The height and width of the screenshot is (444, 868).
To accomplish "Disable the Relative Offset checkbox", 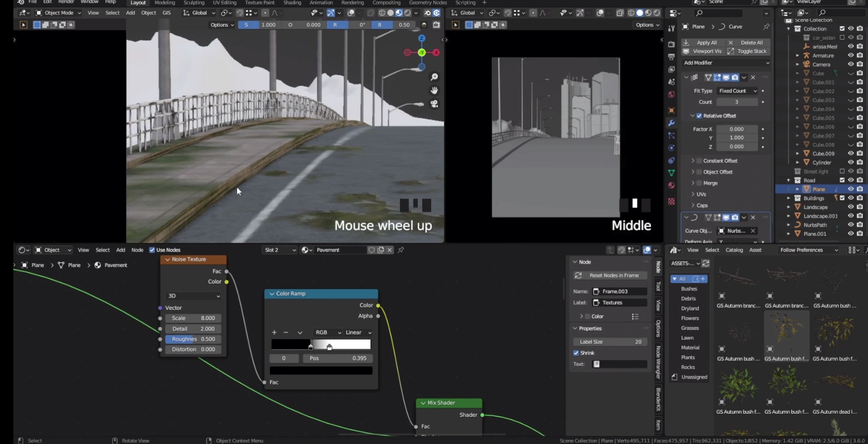I will point(699,116).
